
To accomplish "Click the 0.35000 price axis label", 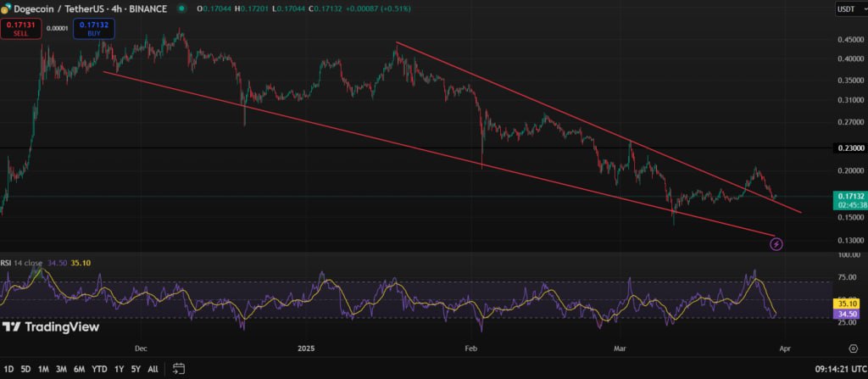I will click(x=849, y=81).
